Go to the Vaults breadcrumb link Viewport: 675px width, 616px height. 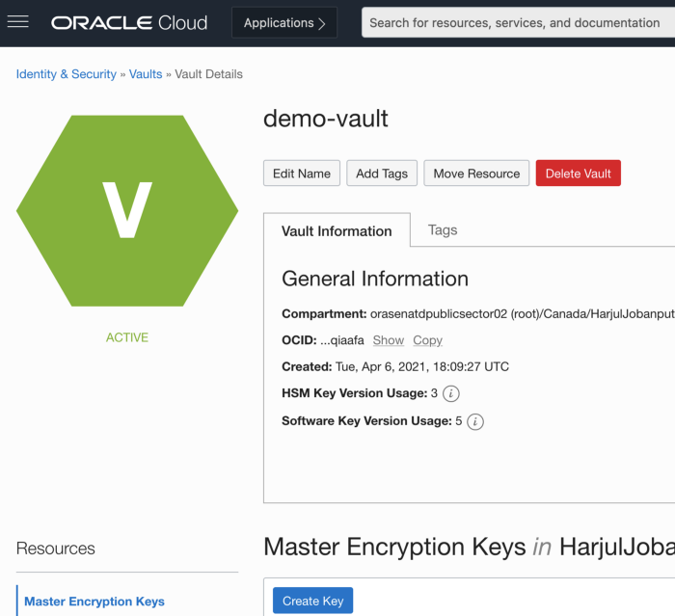point(146,74)
